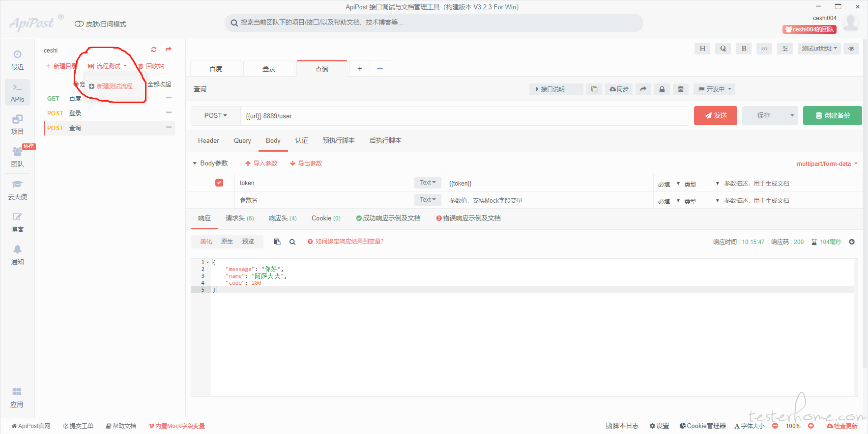
Task: Switch to the 登录 tab
Action: pos(269,69)
